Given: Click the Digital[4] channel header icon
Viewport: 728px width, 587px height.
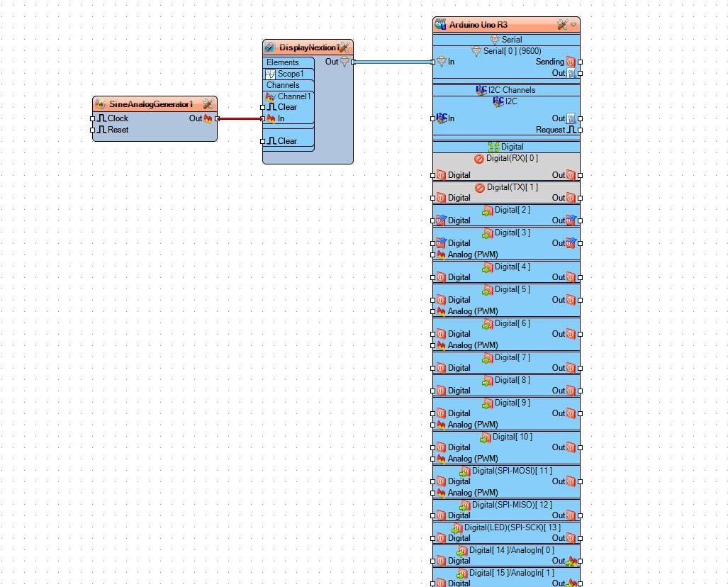Looking at the screenshot, I should pos(487,267).
